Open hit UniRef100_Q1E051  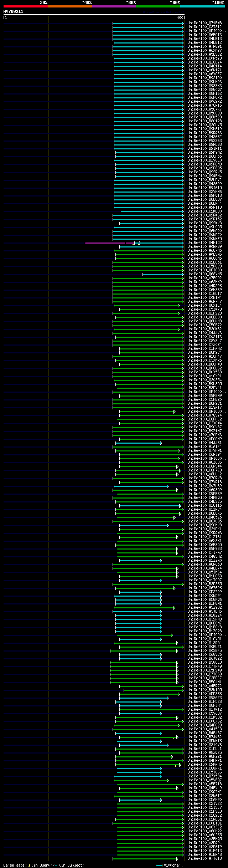204,262
